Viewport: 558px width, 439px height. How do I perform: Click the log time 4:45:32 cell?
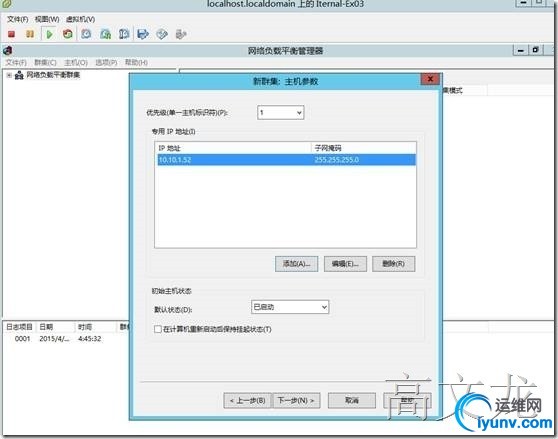click(90, 339)
